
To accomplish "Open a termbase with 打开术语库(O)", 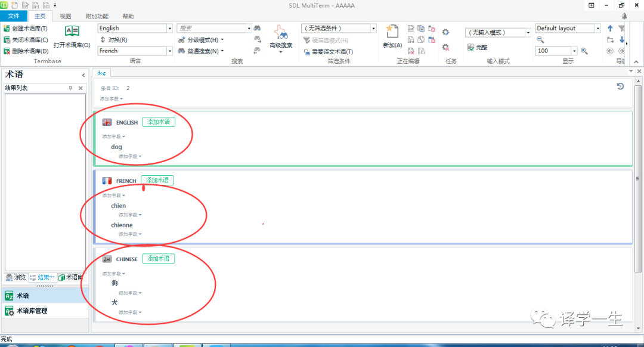I will click(x=72, y=37).
